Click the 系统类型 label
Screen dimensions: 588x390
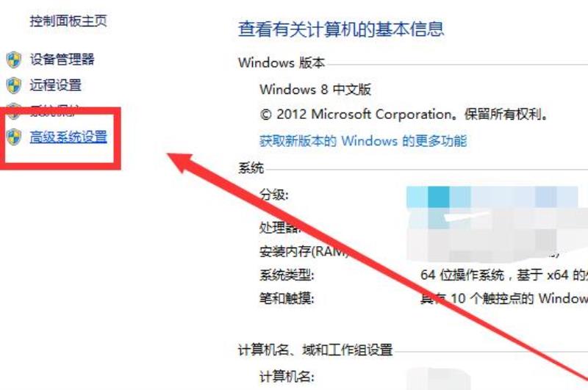point(287,275)
